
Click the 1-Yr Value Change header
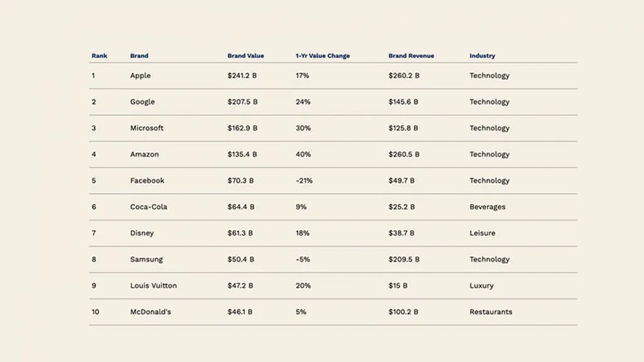click(323, 56)
